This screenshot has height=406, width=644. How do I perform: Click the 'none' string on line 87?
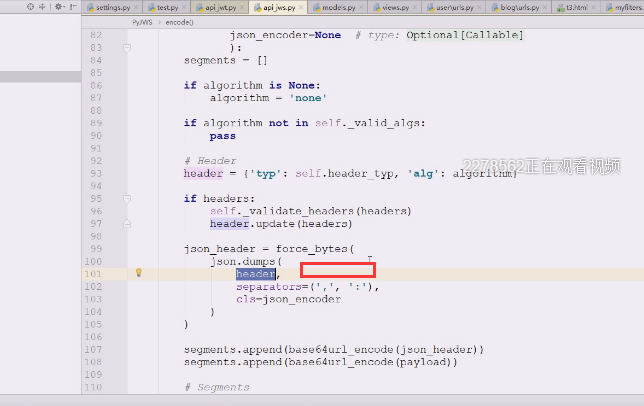click(308, 98)
